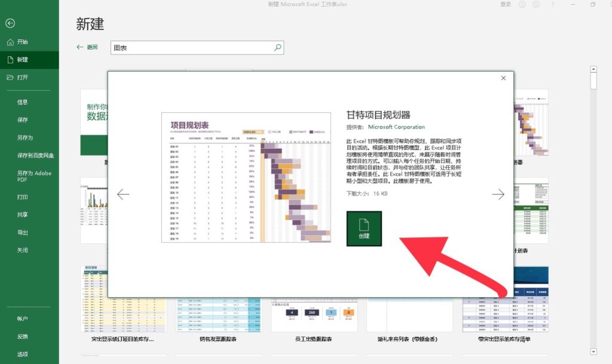Screen dimensions: 612x364
Task: Open 突出显示续订项目的库存 template
Action: (123, 304)
